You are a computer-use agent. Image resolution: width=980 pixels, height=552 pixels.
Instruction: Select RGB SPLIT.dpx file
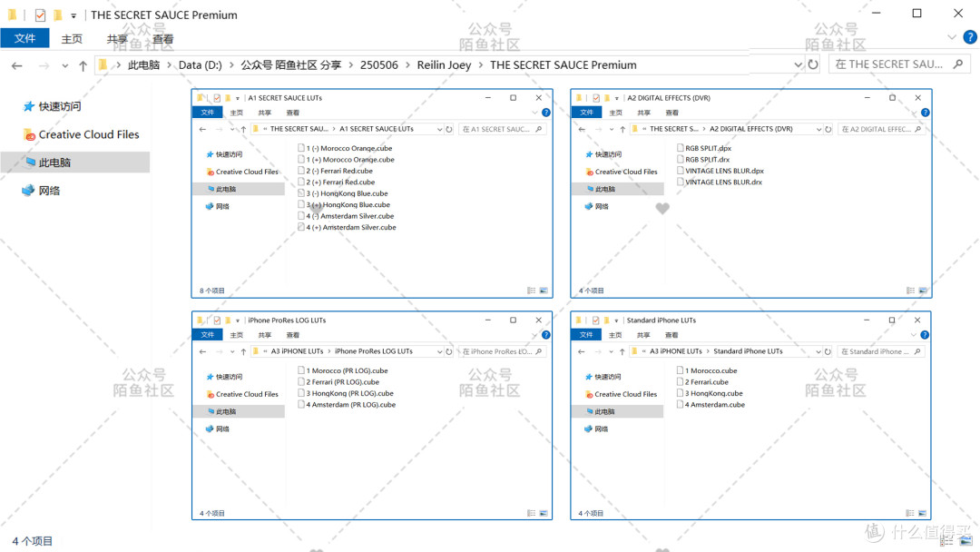click(x=704, y=148)
